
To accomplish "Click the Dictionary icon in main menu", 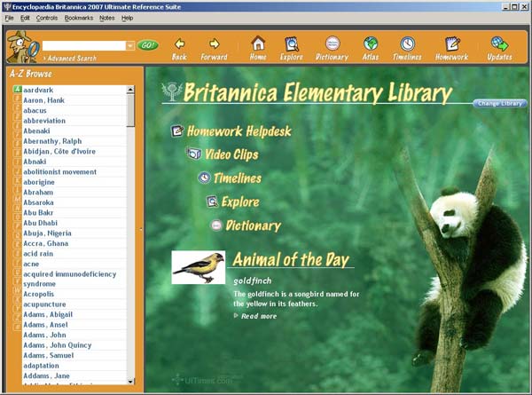I will [x=216, y=225].
